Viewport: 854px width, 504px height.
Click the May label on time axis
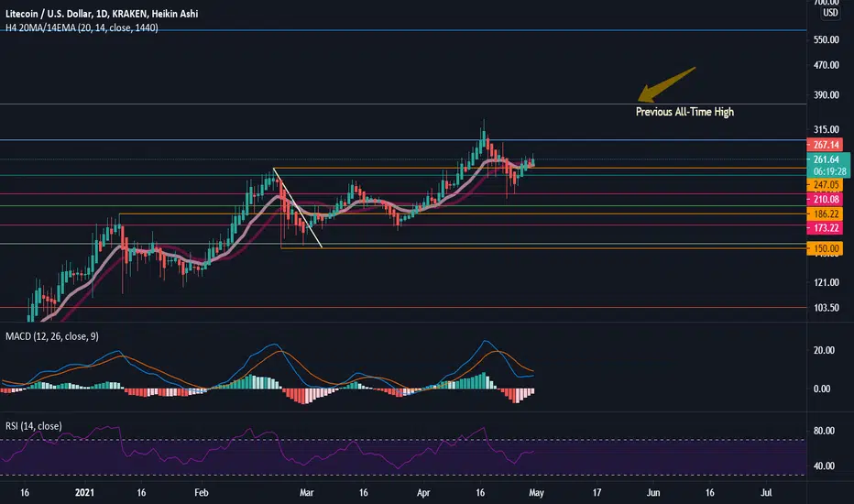[536, 493]
